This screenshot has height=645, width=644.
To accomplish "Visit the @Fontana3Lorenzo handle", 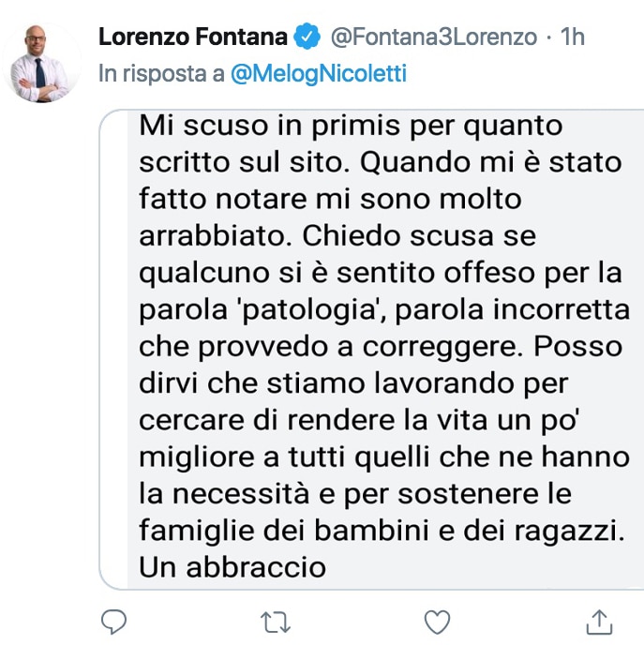I will 434,37.
